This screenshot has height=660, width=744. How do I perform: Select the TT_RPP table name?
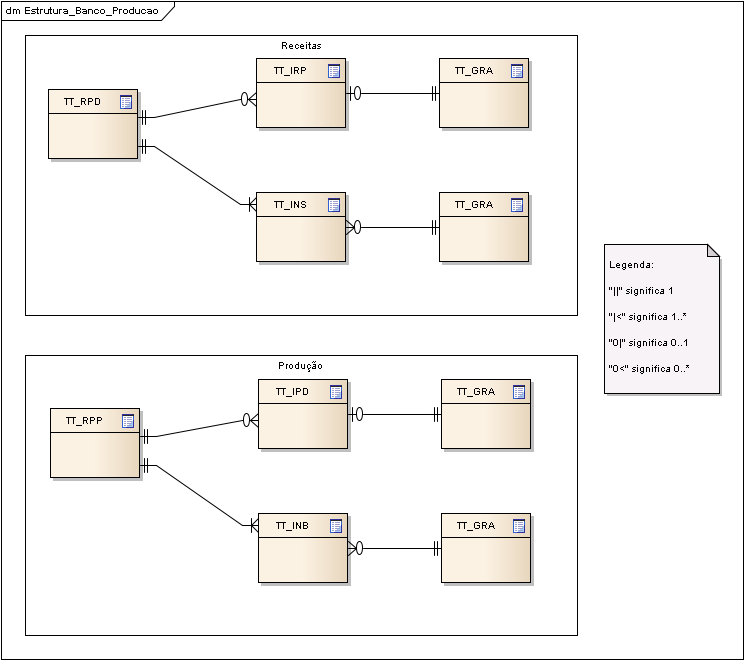click(84, 420)
